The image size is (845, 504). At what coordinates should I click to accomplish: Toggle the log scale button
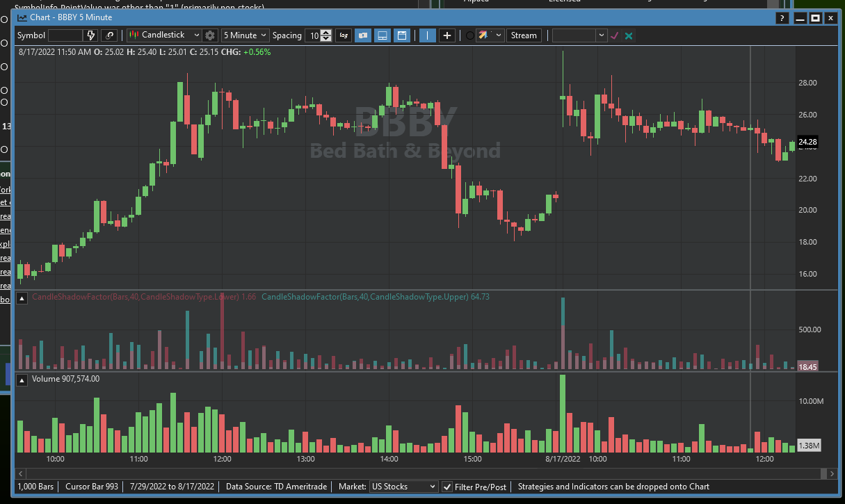click(344, 35)
